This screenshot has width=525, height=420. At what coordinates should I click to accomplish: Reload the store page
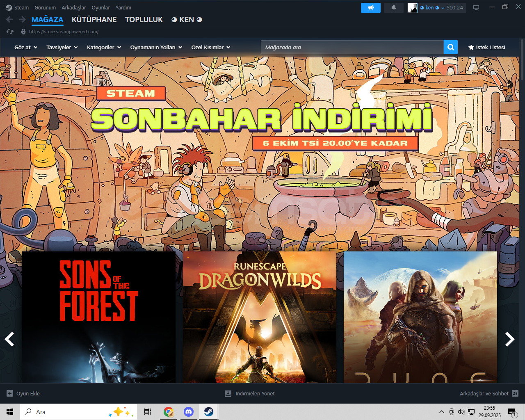(10, 32)
